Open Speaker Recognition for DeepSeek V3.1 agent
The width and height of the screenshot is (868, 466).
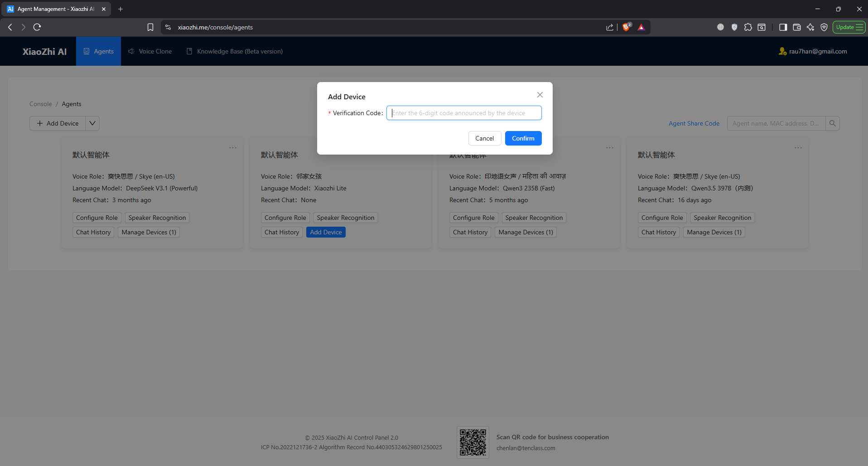pos(157,218)
